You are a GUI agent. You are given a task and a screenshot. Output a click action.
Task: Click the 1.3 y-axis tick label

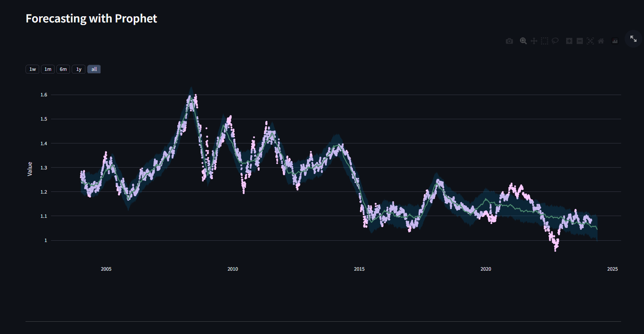click(44, 168)
